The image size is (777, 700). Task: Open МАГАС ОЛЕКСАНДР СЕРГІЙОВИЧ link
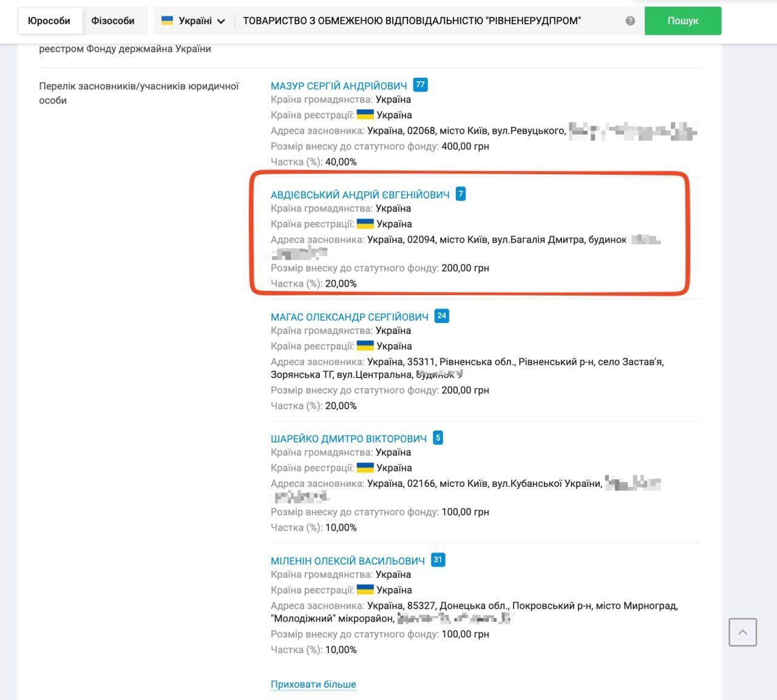tap(350, 317)
